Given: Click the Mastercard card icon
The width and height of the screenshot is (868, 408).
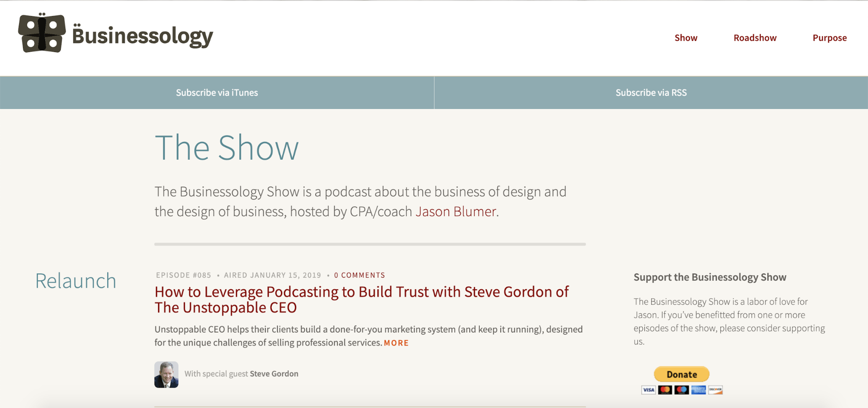Looking at the screenshot, I should [x=665, y=390].
